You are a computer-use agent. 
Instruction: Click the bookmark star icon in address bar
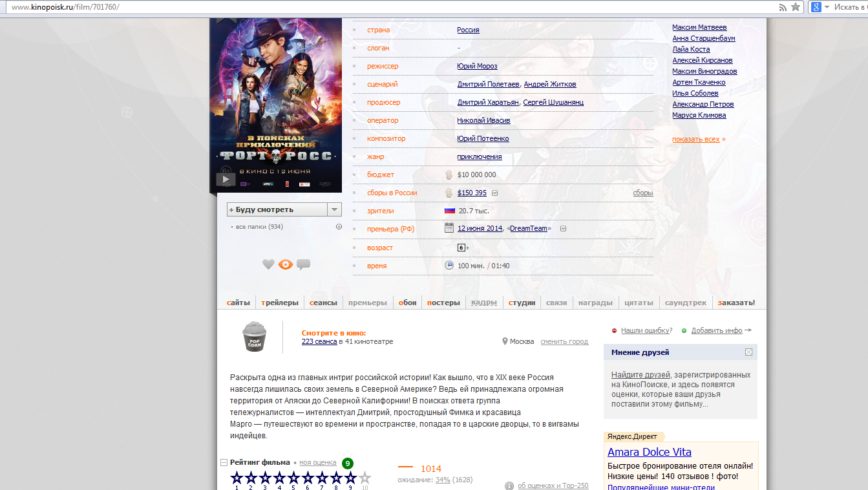[x=796, y=7]
